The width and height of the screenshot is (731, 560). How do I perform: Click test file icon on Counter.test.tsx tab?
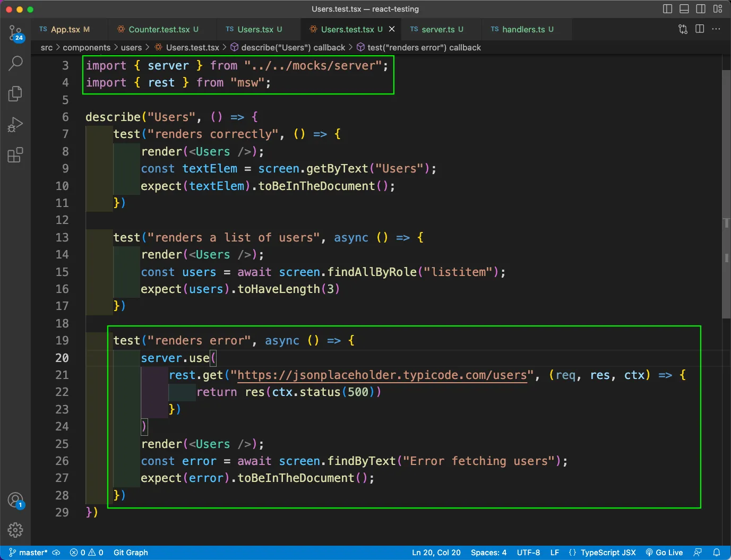click(x=121, y=29)
